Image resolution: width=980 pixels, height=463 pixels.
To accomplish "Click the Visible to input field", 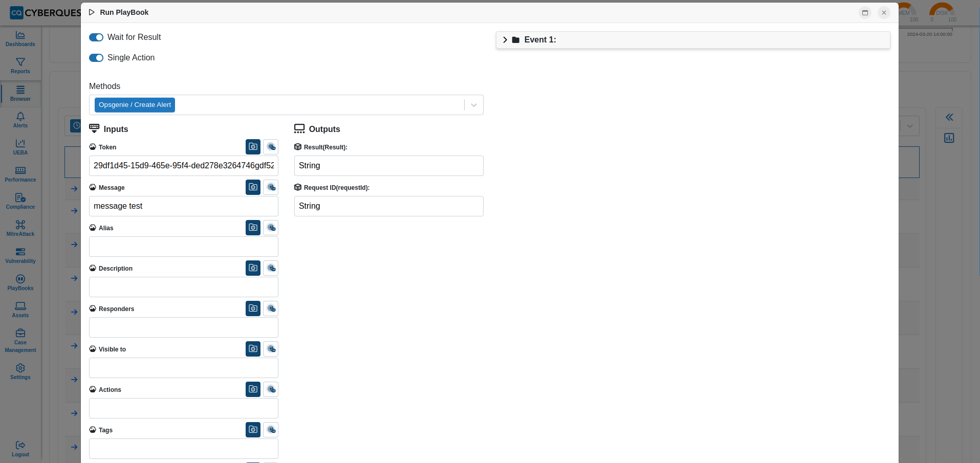I will tap(184, 368).
